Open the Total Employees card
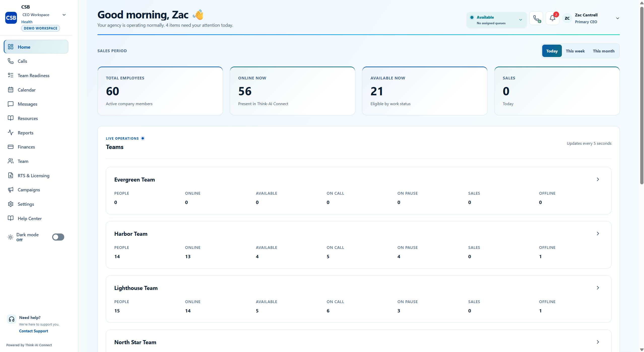Image resolution: width=644 pixels, height=352 pixels. coord(160,91)
